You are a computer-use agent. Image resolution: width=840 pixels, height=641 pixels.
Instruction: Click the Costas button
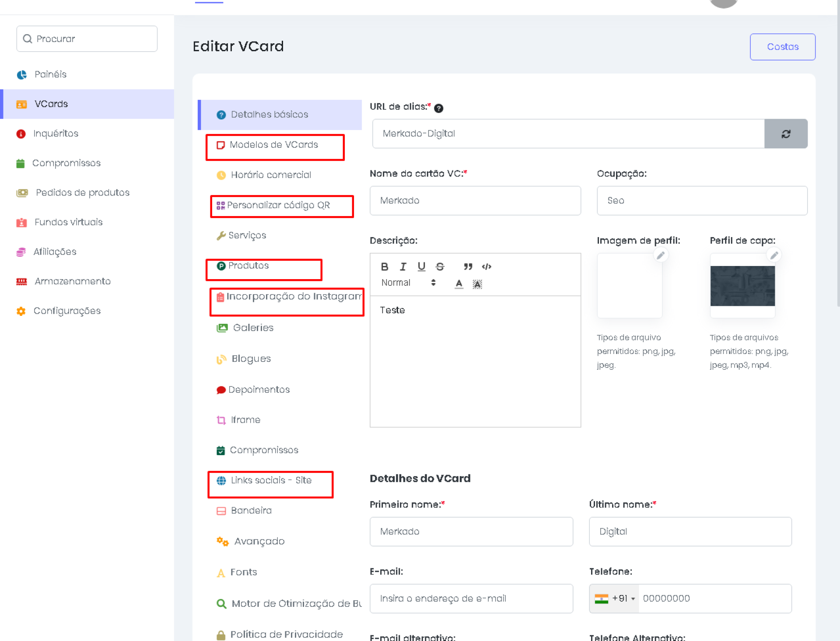pos(782,47)
